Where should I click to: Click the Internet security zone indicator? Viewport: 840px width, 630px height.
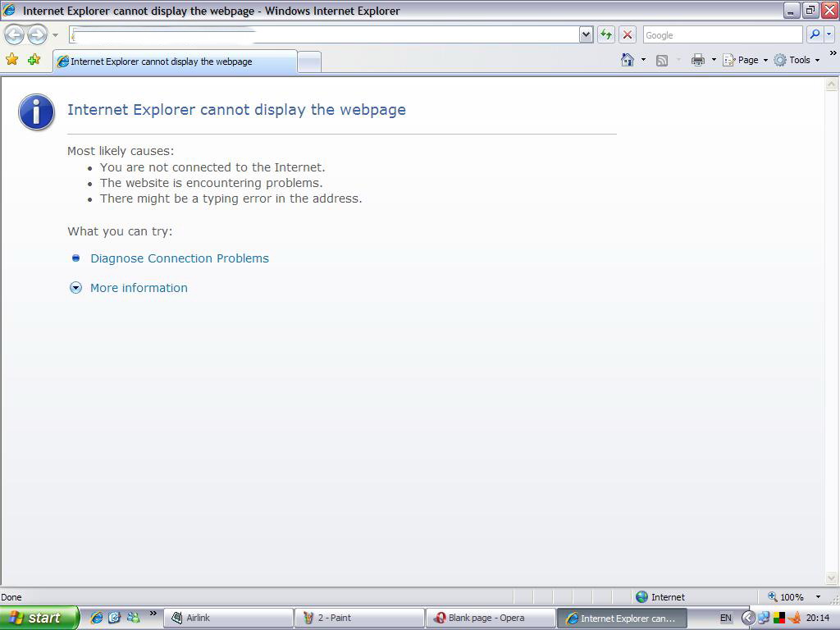[660, 597]
